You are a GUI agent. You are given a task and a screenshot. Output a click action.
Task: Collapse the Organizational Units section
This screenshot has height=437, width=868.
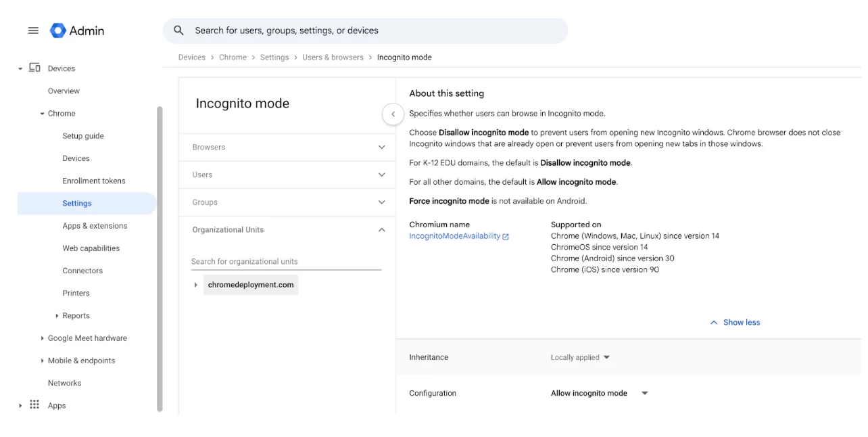tap(381, 230)
